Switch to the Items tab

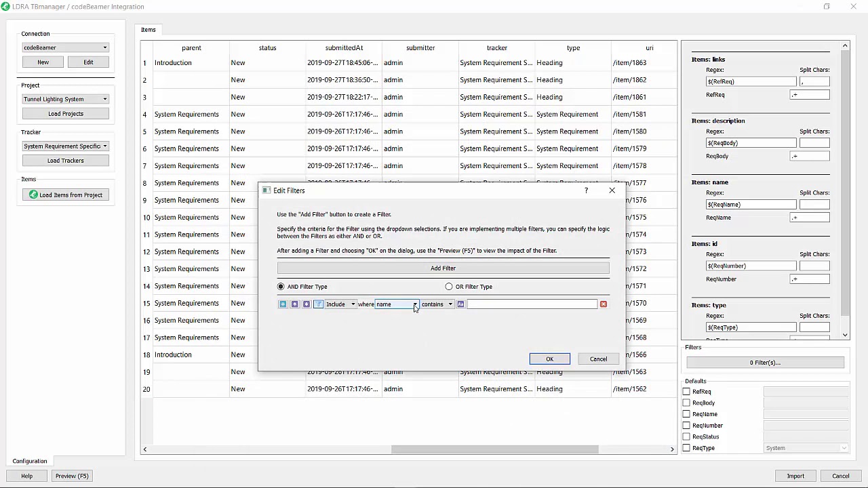pyautogui.click(x=149, y=30)
